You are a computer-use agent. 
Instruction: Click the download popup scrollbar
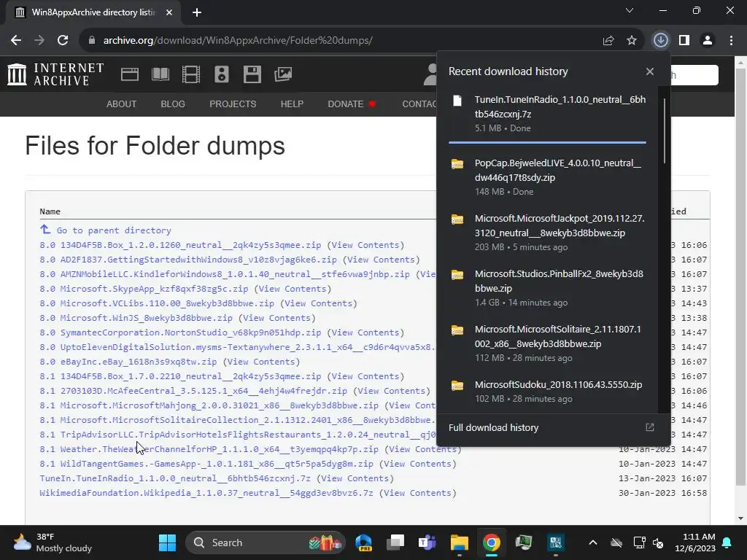664,131
